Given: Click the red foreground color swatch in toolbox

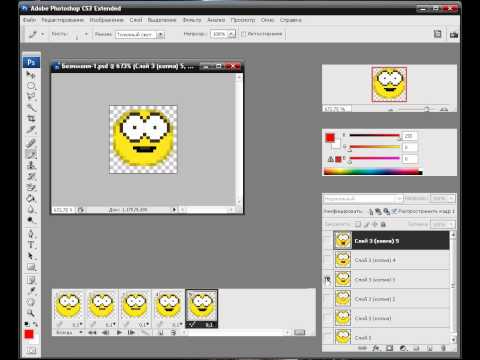Looking at the screenshot, I should [x=29, y=334].
